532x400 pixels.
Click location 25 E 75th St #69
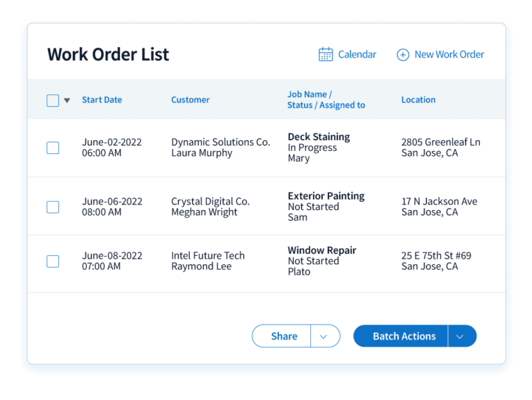[x=436, y=255]
